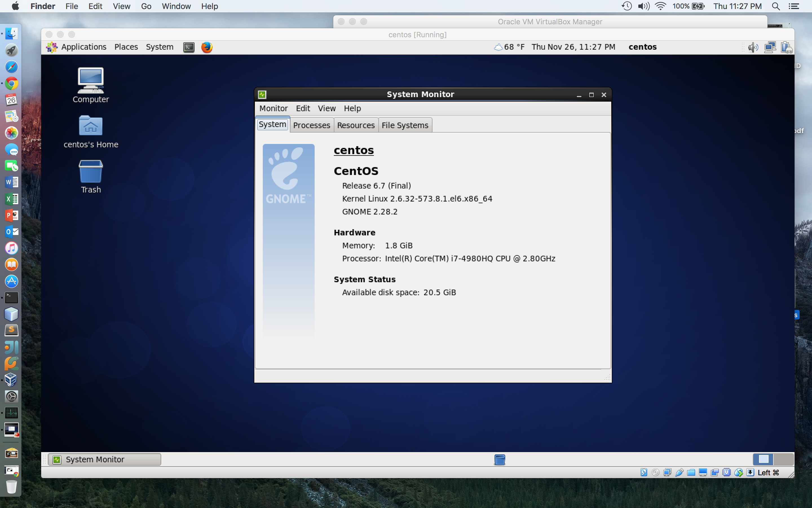Open the Notification Center icon in macOS menu bar
Screen dimensions: 812x508
click(x=794, y=6)
